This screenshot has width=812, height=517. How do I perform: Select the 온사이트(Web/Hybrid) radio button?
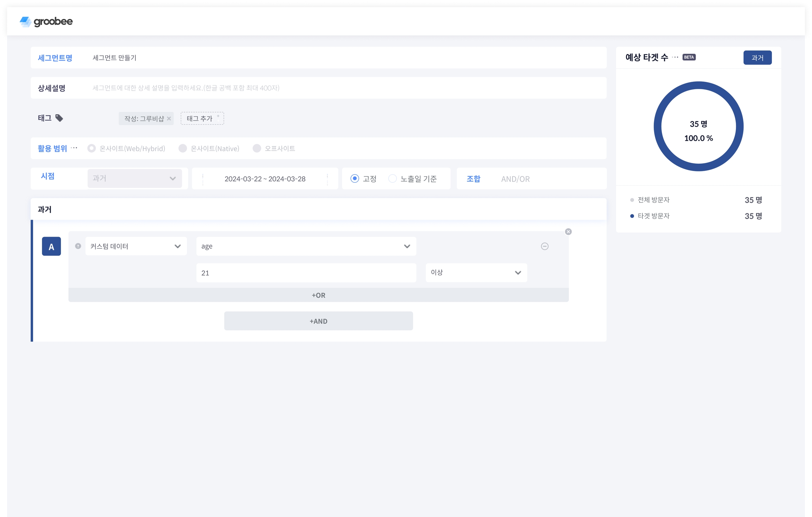coord(92,148)
